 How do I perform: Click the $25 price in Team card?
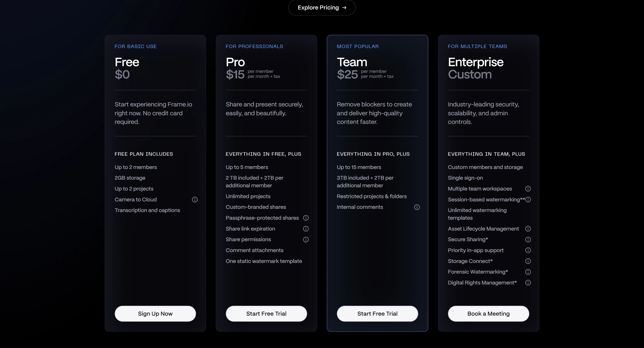click(x=347, y=74)
